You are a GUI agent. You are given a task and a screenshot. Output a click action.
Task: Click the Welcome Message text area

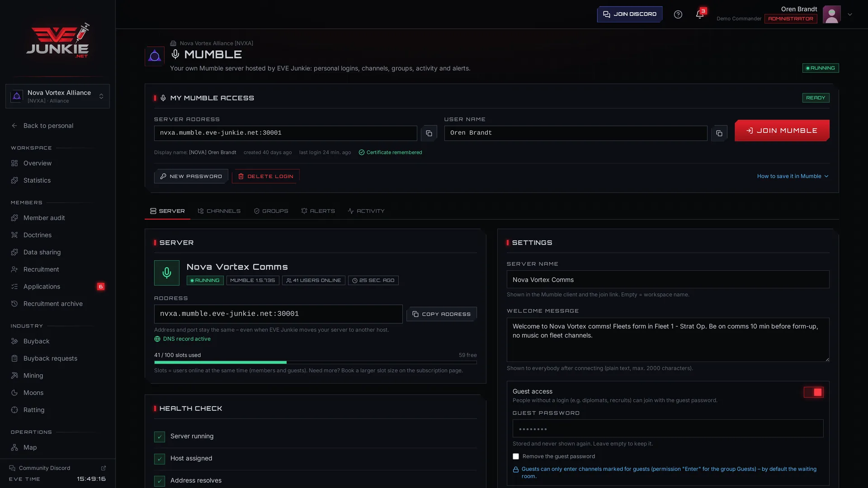pos(668,340)
